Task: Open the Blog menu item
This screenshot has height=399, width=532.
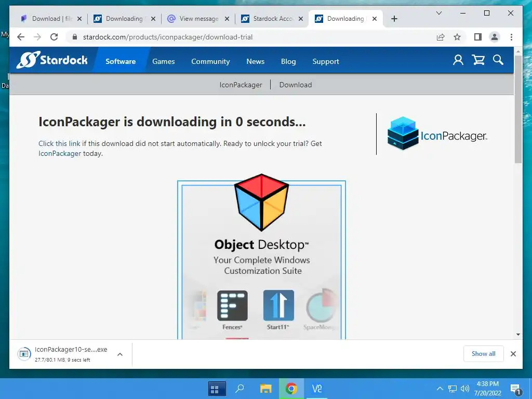Action: coord(288,61)
